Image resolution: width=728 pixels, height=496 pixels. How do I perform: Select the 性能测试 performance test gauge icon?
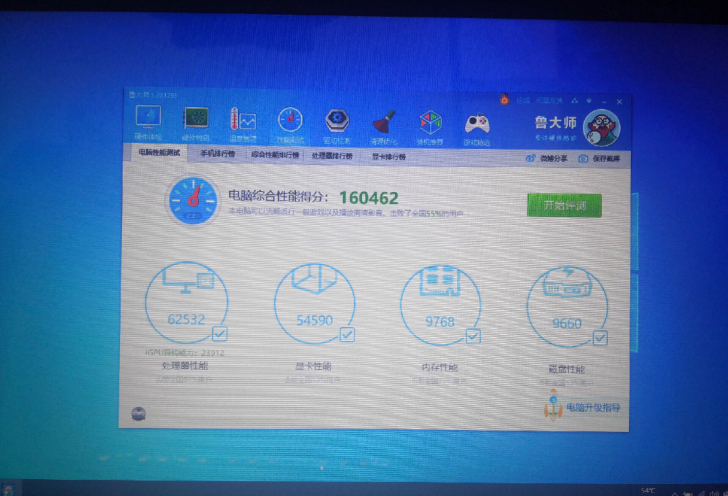tap(290, 125)
